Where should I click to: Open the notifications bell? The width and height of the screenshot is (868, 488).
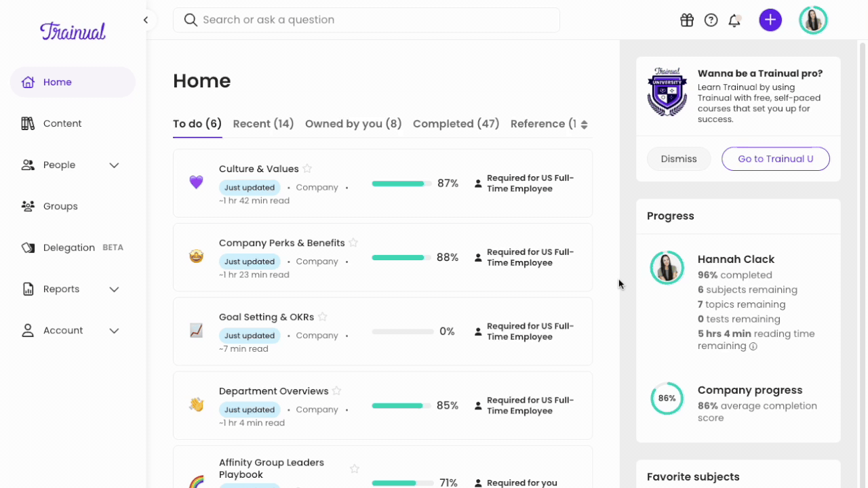coord(734,20)
